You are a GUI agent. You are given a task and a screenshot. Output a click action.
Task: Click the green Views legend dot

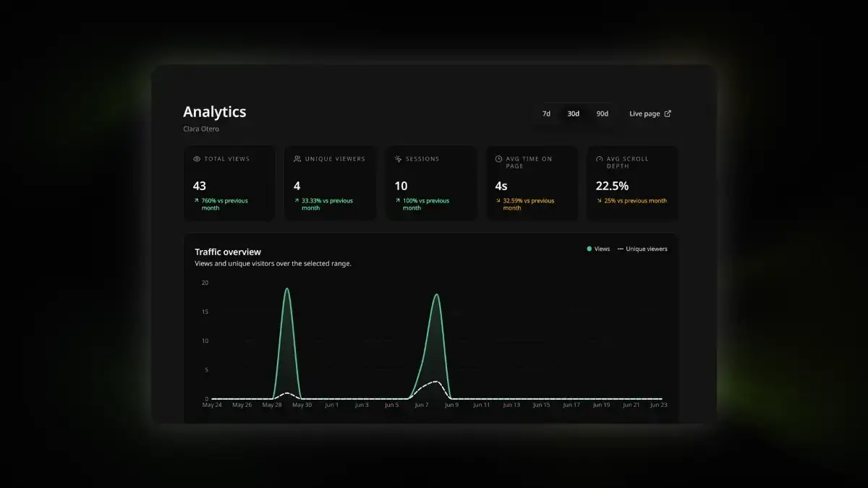pyautogui.click(x=590, y=249)
